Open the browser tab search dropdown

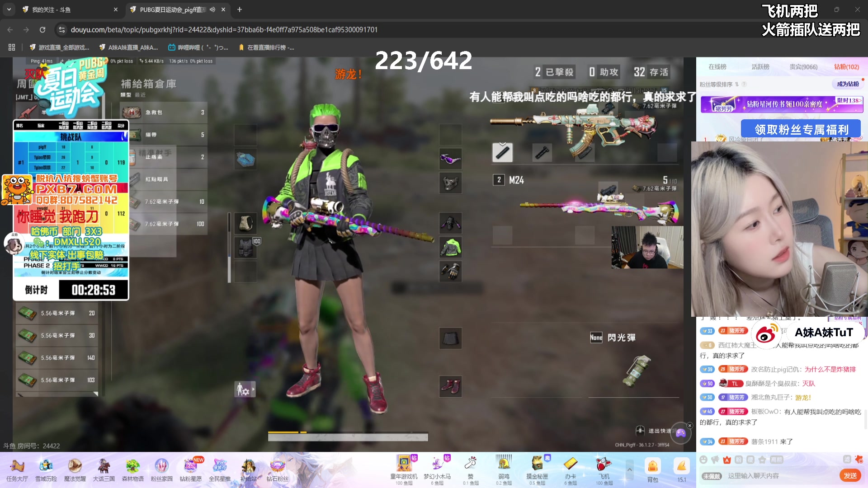9,9
